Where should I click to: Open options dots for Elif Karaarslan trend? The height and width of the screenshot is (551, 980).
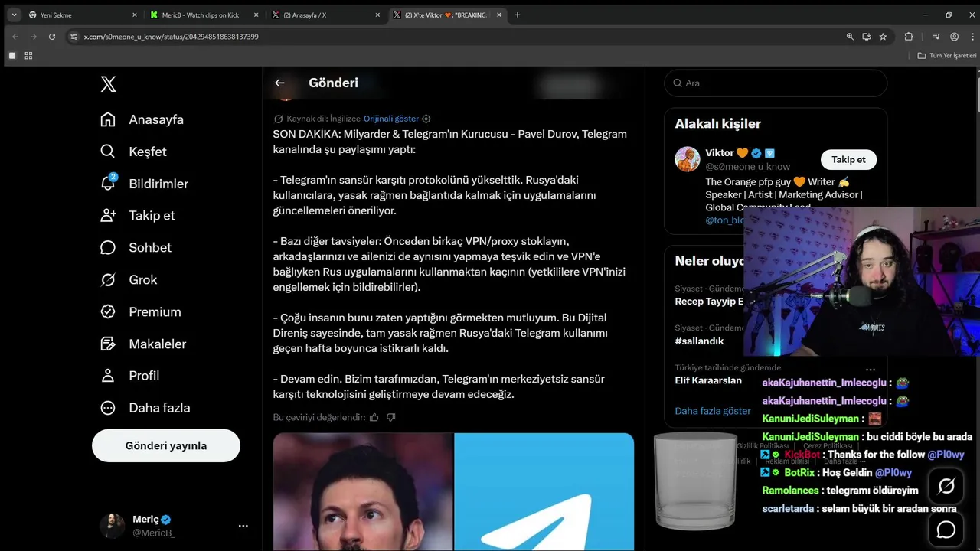click(x=870, y=369)
